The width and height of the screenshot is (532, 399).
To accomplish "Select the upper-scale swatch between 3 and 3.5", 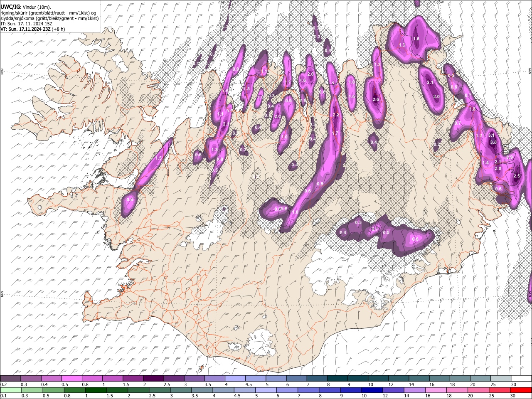I will (195, 379).
